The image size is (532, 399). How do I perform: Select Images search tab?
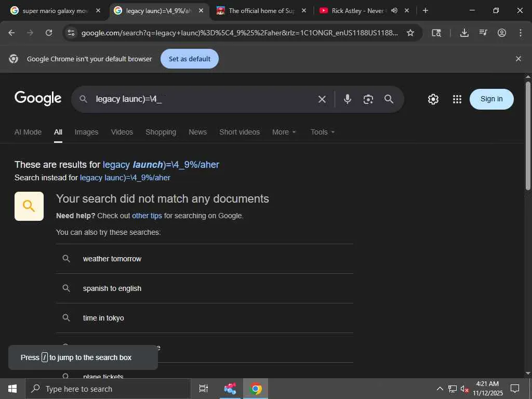[87, 132]
